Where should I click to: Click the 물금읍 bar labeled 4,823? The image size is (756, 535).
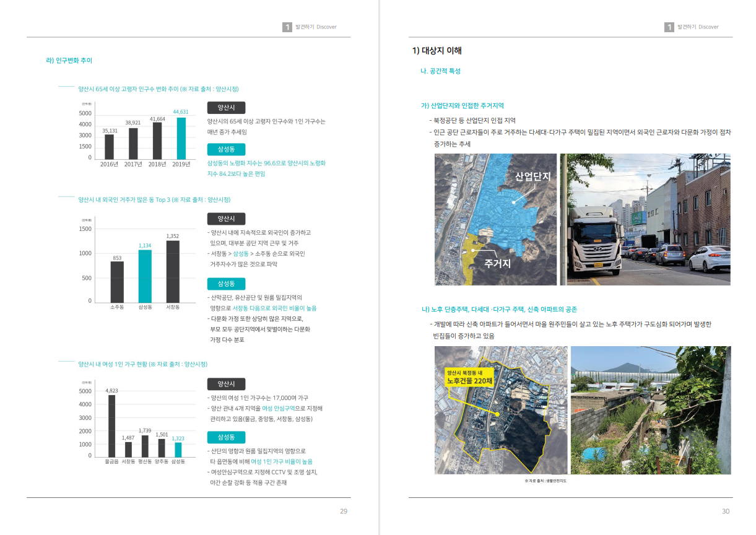point(111,425)
